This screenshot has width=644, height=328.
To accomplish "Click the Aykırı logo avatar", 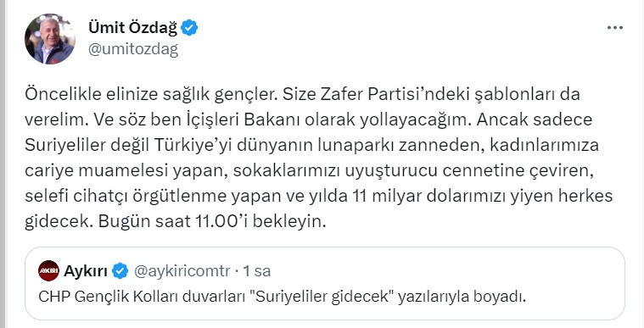I will click(x=48, y=271).
